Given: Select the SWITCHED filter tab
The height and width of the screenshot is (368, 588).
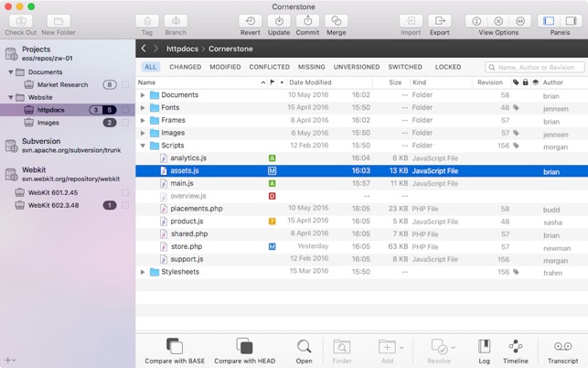Looking at the screenshot, I should (405, 67).
